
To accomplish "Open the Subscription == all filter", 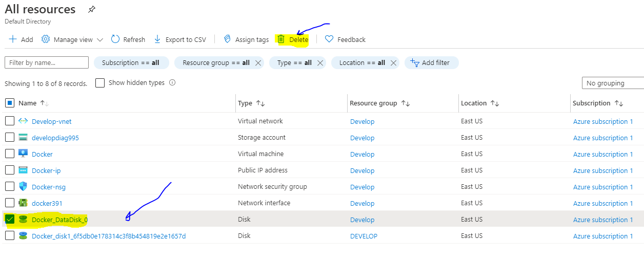I will (x=131, y=62).
